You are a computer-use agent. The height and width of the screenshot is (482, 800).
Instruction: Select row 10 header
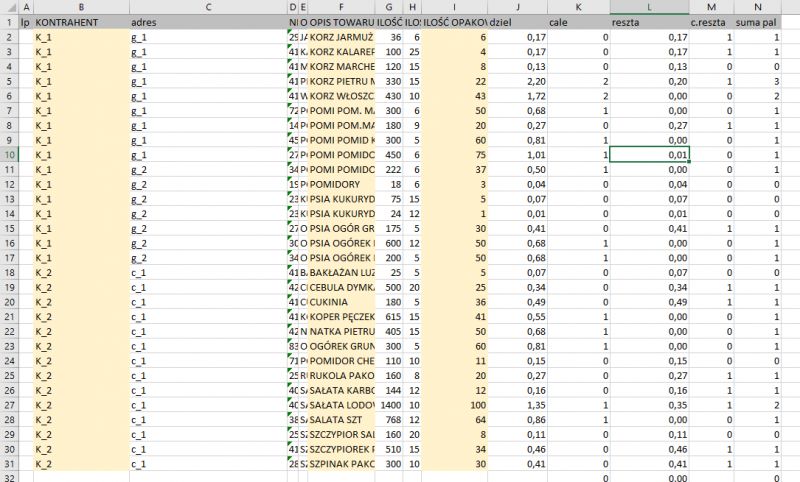coord(9,155)
